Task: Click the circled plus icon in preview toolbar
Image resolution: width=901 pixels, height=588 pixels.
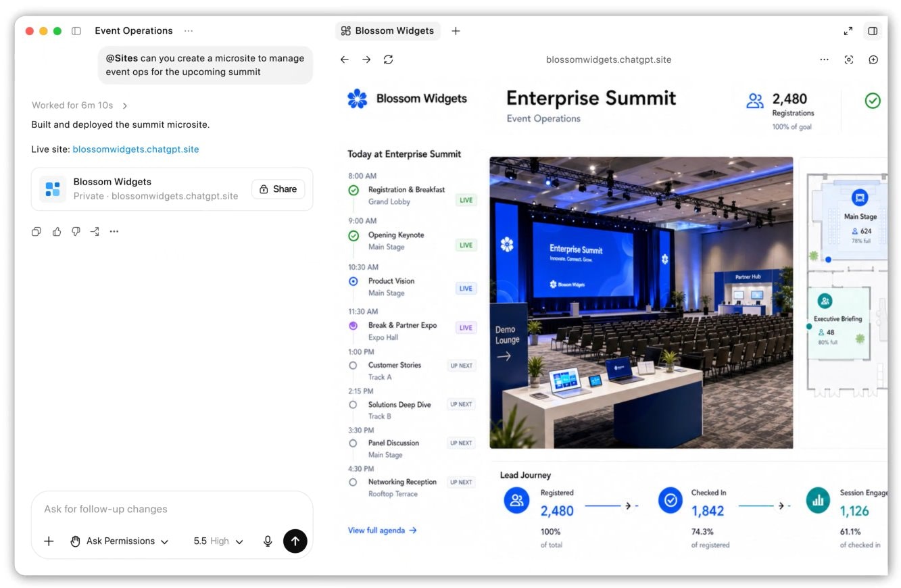Action: pyautogui.click(x=873, y=59)
